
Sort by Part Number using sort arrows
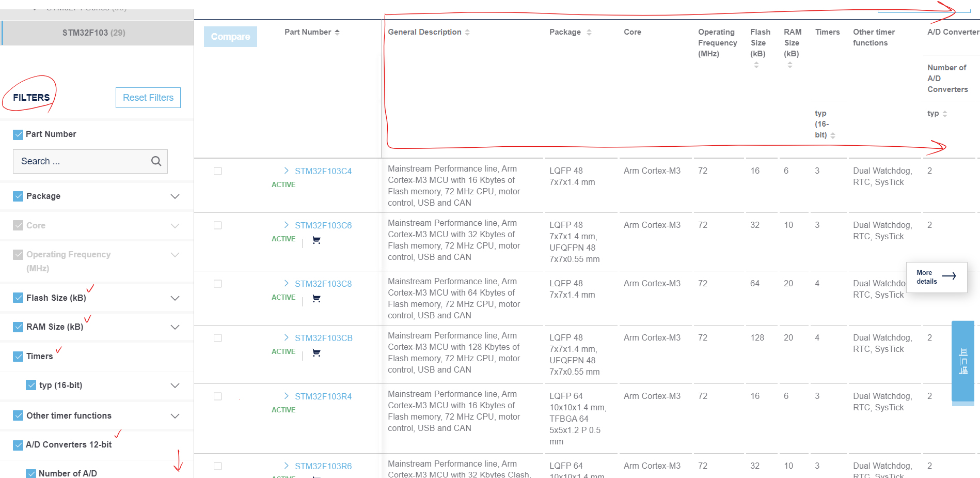tap(337, 32)
